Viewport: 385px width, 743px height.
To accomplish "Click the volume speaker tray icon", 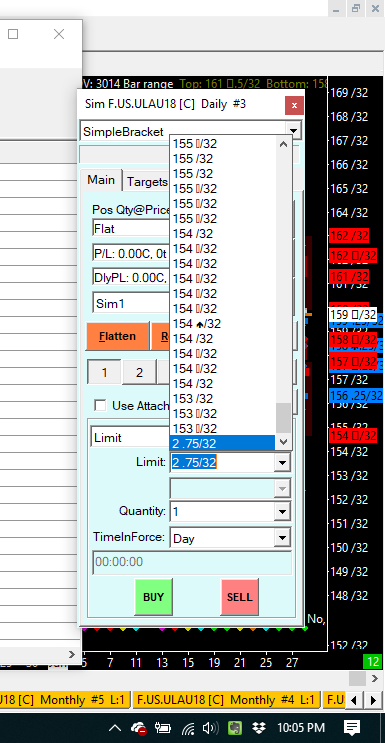I will point(210,728).
